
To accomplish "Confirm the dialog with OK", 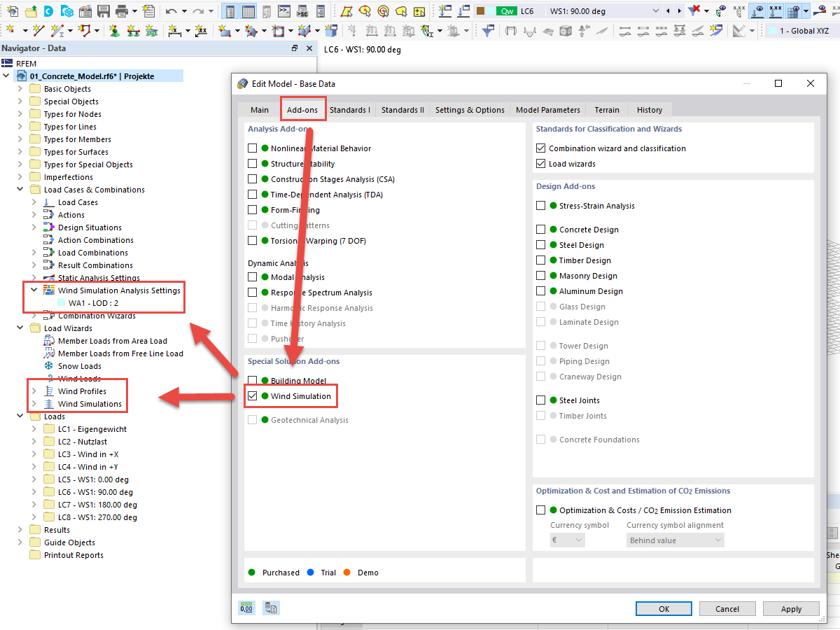I will 663,608.
